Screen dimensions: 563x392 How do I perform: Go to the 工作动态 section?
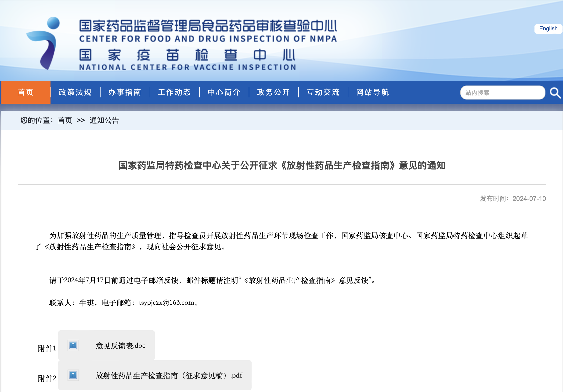pyautogui.click(x=174, y=92)
